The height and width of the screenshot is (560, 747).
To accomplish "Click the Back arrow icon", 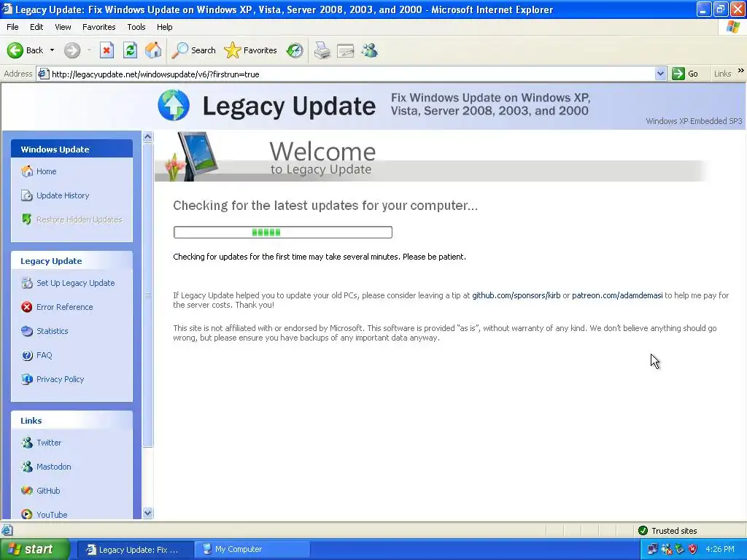I will click(15, 50).
